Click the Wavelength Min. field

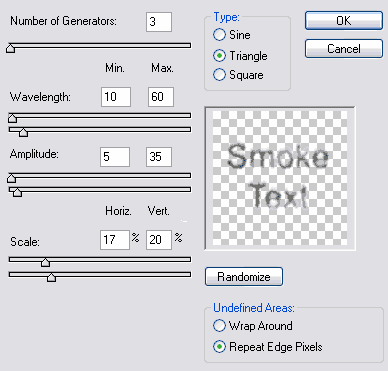pos(116,97)
